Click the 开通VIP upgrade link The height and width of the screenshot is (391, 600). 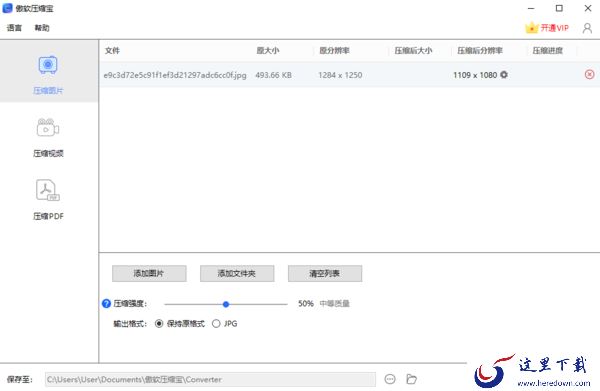(547, 28)
